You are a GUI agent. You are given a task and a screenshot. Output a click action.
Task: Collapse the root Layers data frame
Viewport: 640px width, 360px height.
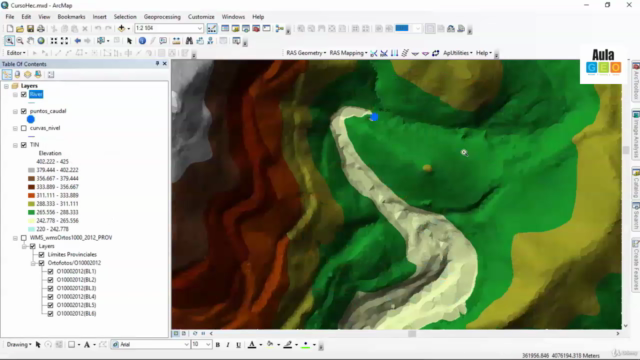click(x=6, y=86)
